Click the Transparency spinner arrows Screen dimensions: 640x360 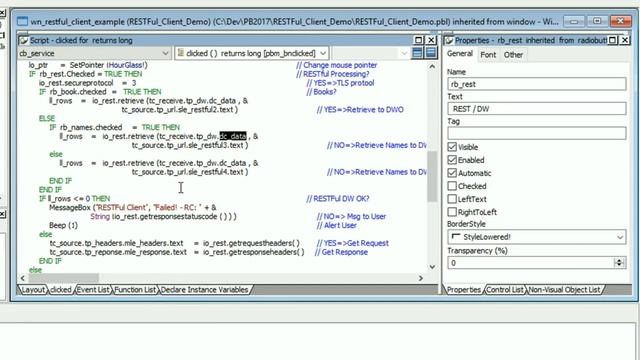click(619, 263)
